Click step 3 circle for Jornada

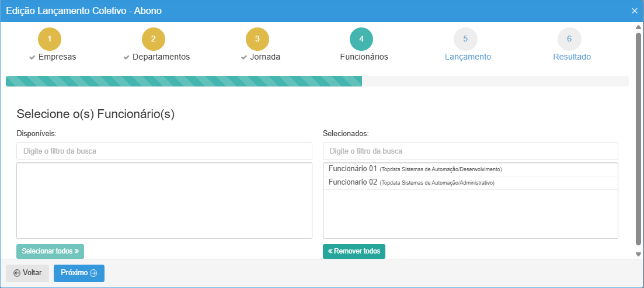257,39
